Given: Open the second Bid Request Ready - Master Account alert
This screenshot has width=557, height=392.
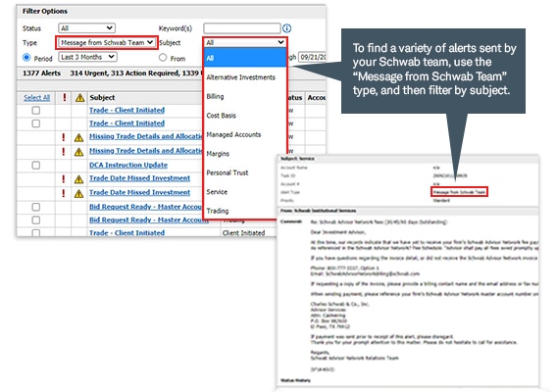Looking at the screenshot, I should 148,220.
